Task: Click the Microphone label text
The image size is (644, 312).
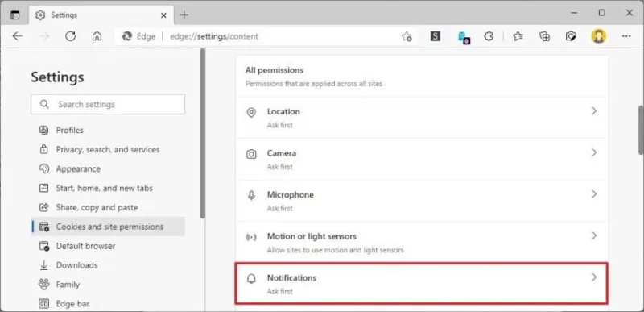Action: point(291,194)
